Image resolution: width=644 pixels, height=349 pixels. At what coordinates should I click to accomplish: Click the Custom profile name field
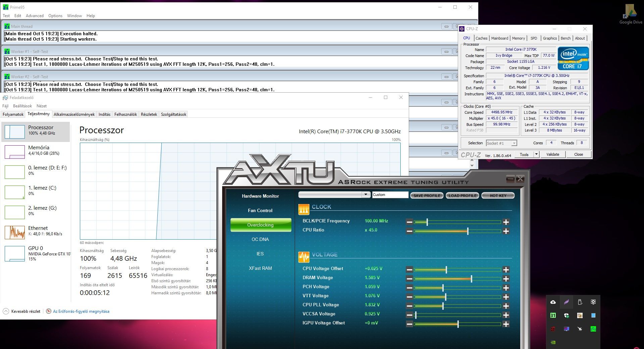click(x=390, y=195)
